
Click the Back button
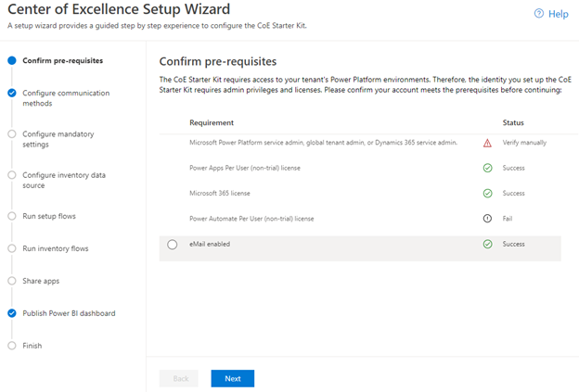179,378
